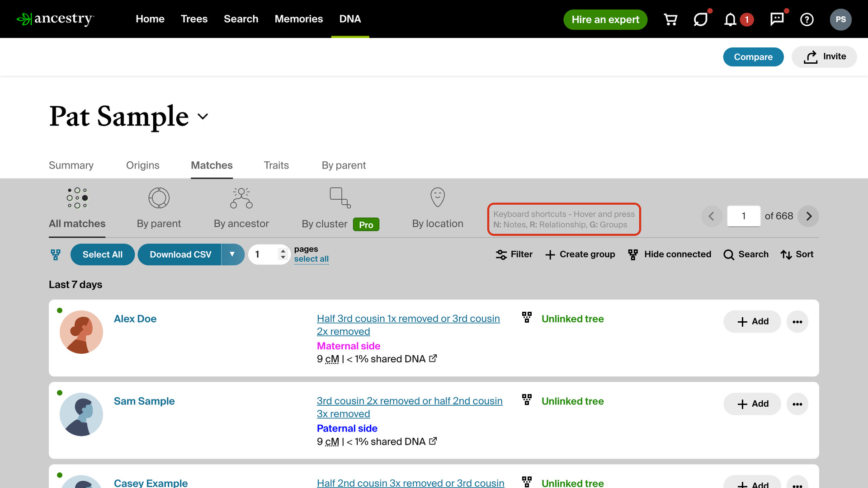This screenshot has height=488, width=868.
Task: Select the By ancestor view icon
Action: [241, 198]
